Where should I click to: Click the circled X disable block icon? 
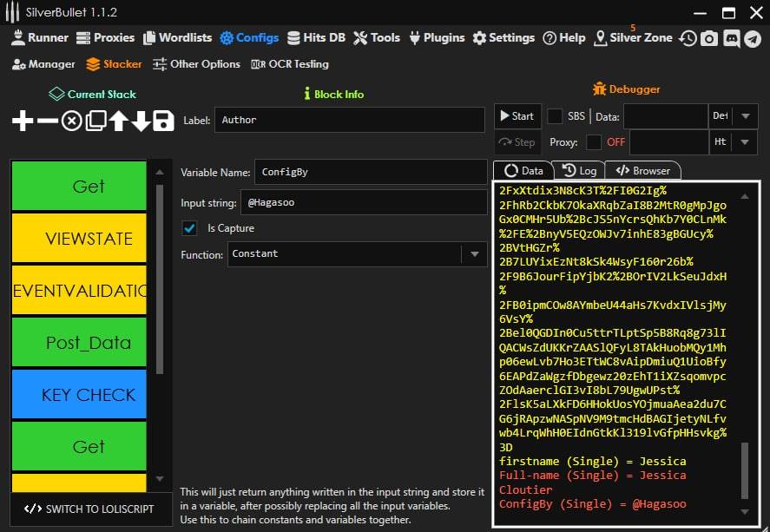click(71, 121)
